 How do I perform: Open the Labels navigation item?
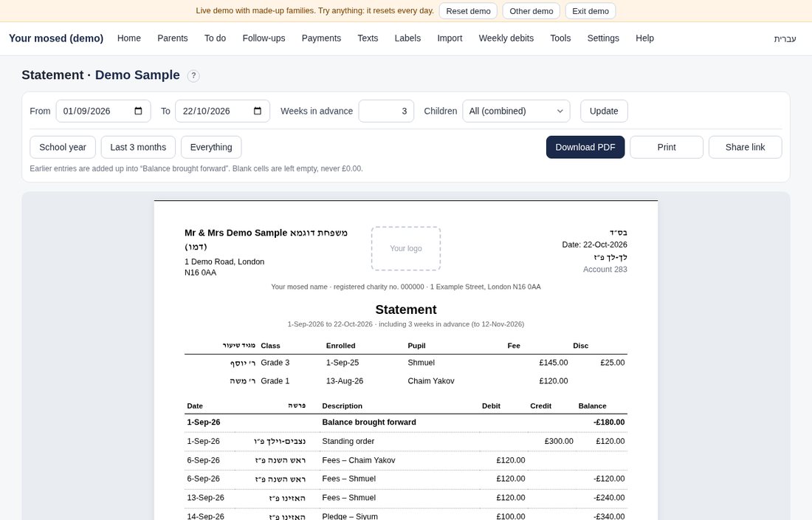[407, 38]
